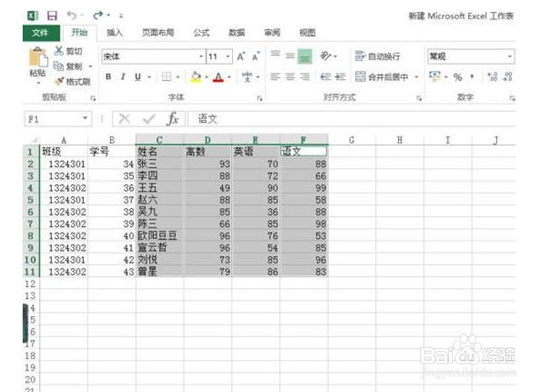The height and width of the screenshot is (392, 548).
Task: Click the 合并后居中 merge button
Action: pyautogui.click(x=382, y=77)
